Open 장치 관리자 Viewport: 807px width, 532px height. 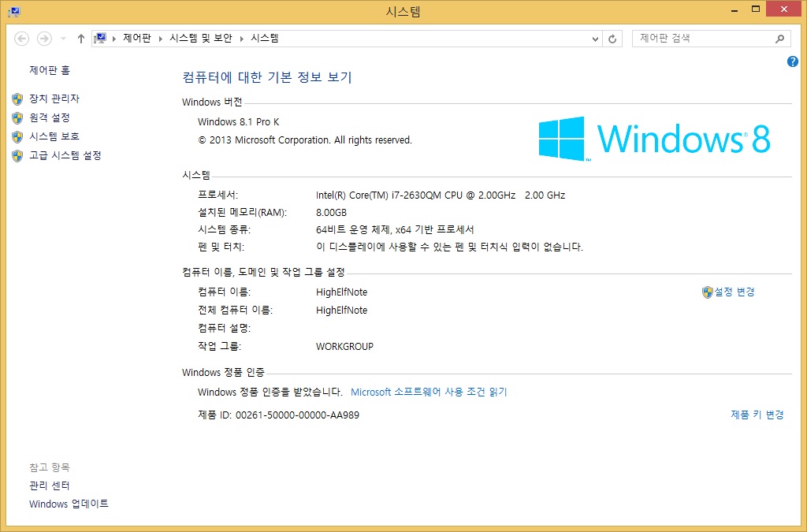[54, 99]
